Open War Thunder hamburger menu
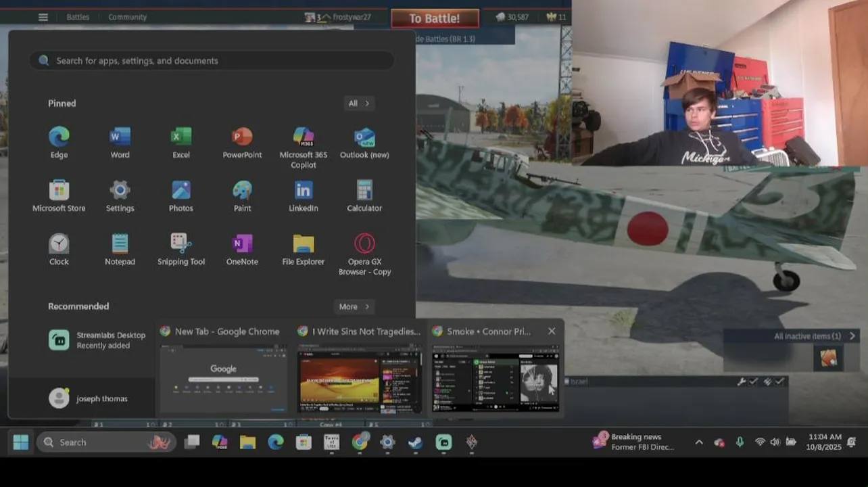 pos(43,17)
